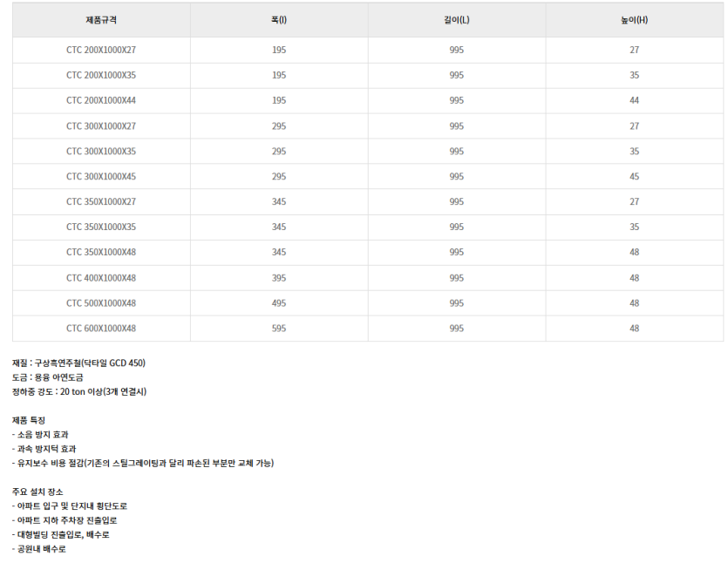Click the 제품규격 column header
Viewport: 728px width, 563px height.
click(x=101, y=20)
